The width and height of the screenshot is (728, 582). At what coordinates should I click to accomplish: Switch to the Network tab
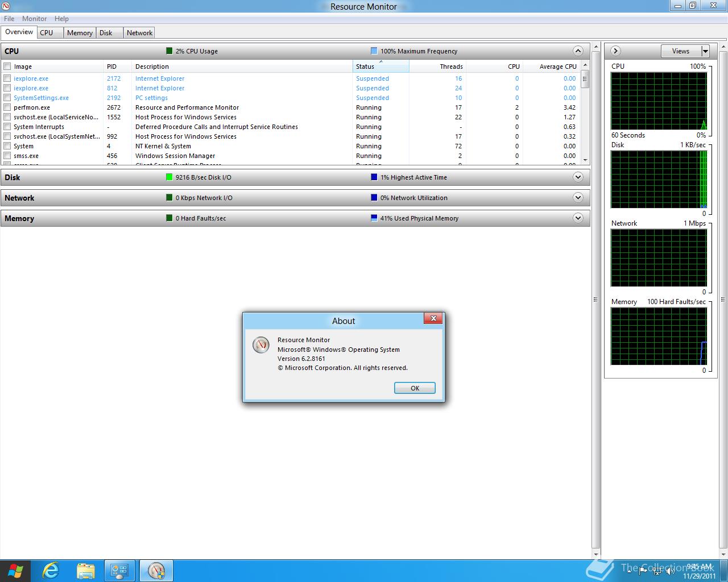[139, 33]
